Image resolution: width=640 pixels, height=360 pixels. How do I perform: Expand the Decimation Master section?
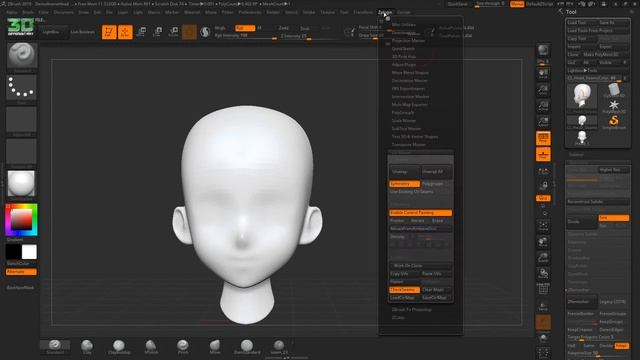point(409,80)
